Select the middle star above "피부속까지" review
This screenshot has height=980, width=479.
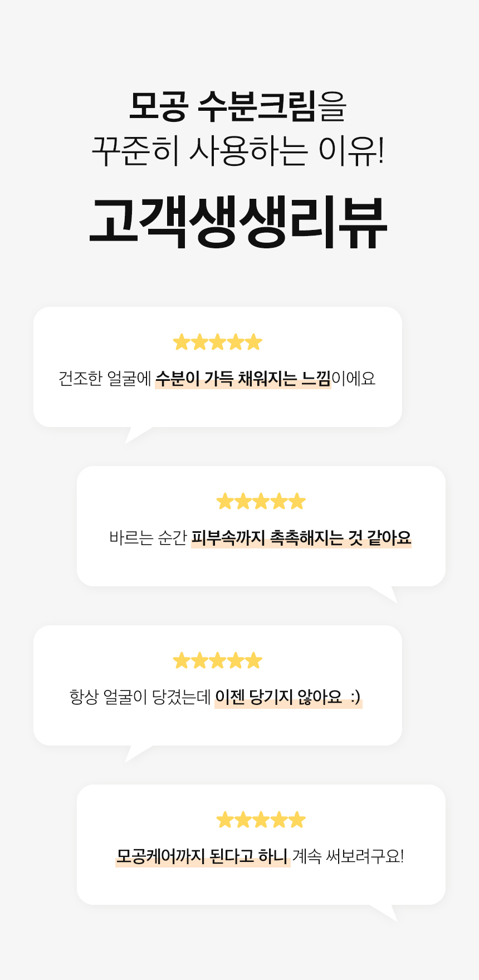pos(261,501)
